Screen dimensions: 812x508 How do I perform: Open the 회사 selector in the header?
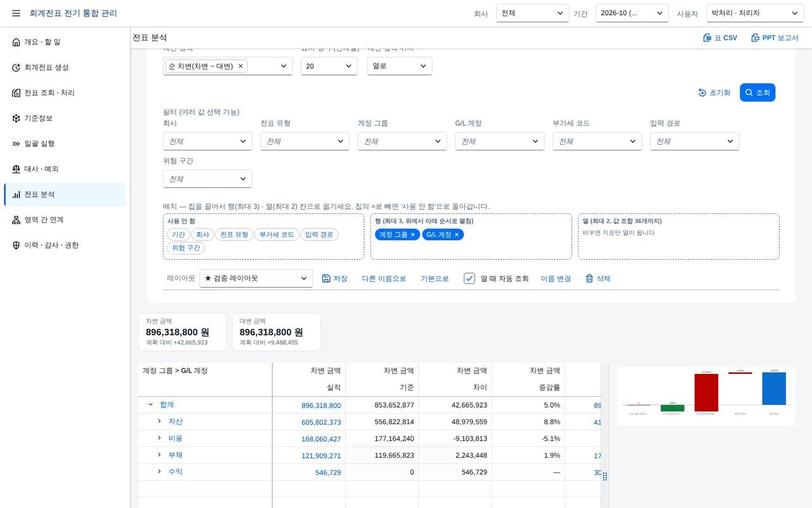(533, 13)
